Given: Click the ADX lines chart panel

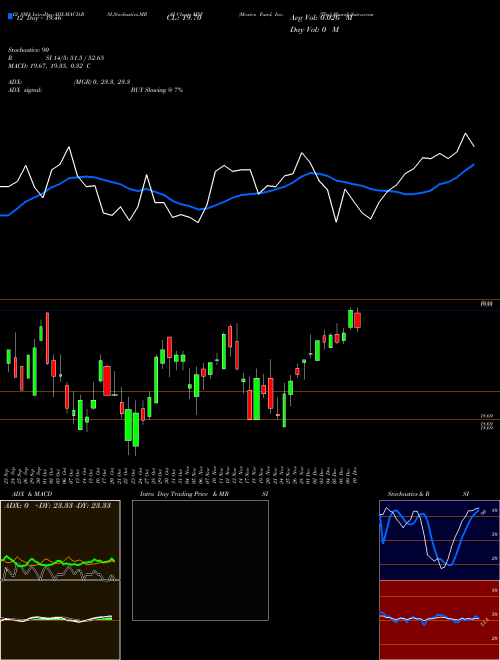Looking at the screenshot, I should (x=60, y=540).
